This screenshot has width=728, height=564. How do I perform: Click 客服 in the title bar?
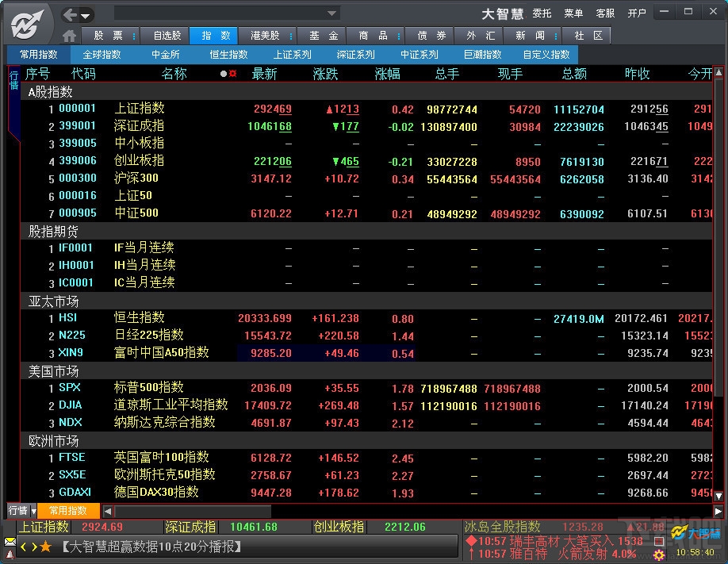coord(605,13)
